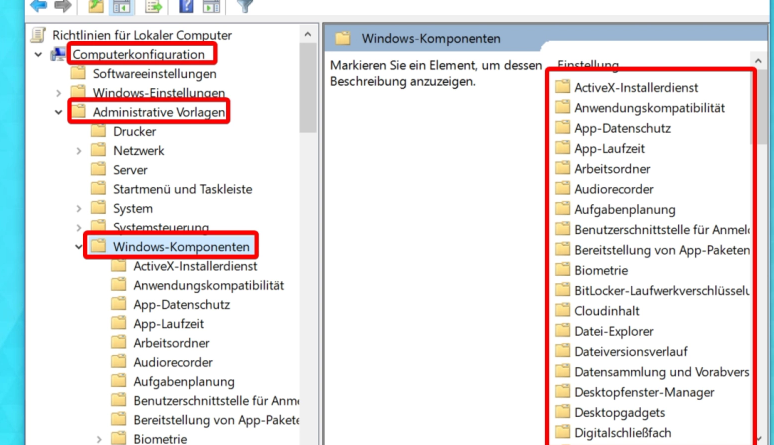Expand the Biometrie node in the tree
Screen dimensions: 774x445
coord(99,439)
